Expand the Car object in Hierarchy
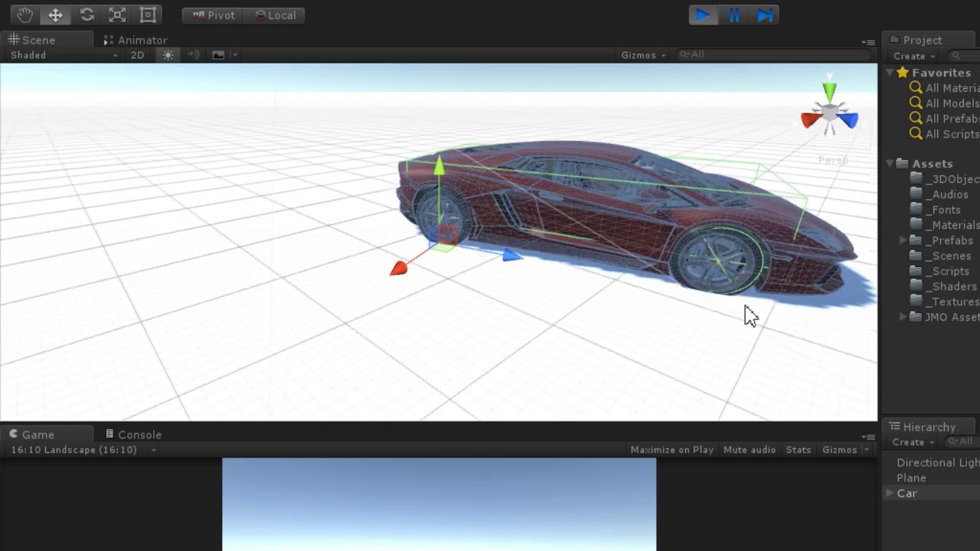This screenshot has width=980, height=551. pyautogui.click(x=890, y=493)
